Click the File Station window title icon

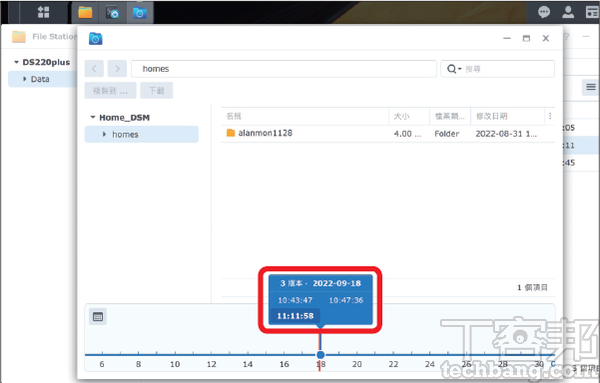point(19,37)
